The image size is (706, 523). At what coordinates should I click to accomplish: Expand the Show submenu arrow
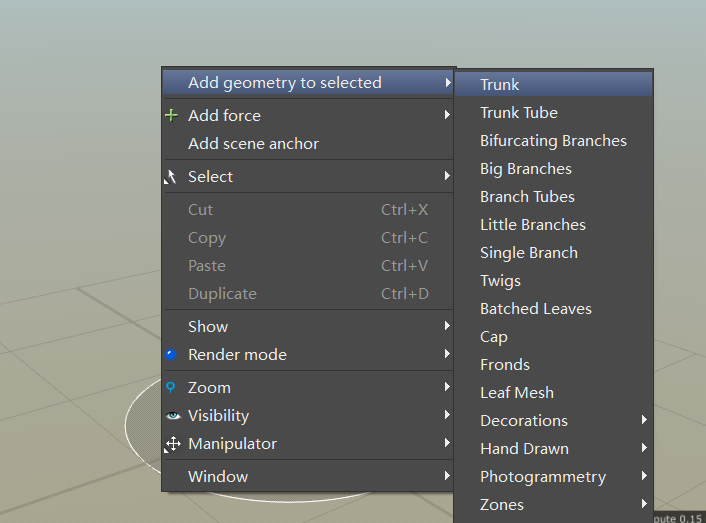click(448, 325)
